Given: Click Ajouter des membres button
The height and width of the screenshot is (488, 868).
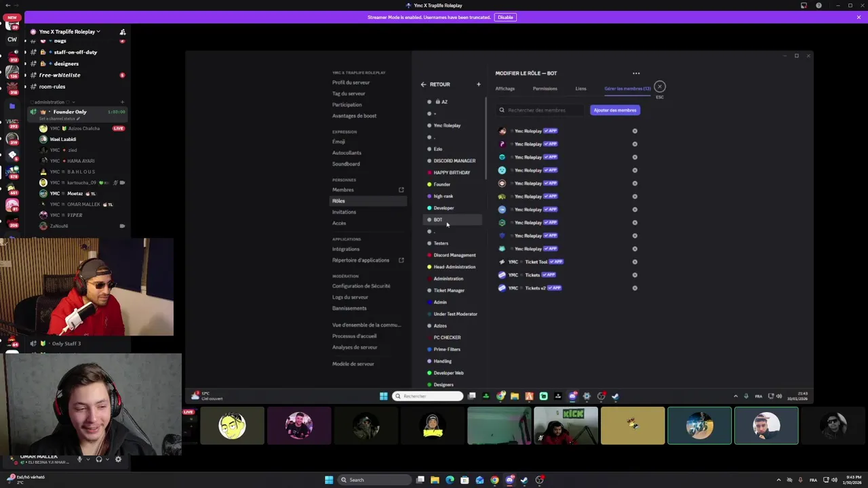Looking at the screenshot, I should [614, 110].
